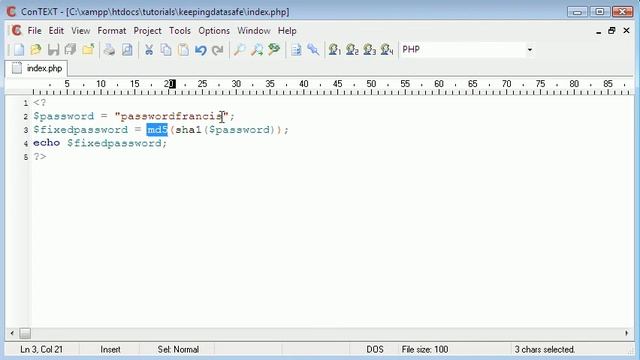
Task: Click the File size: 100 status entry
Action: click(425, 349)
